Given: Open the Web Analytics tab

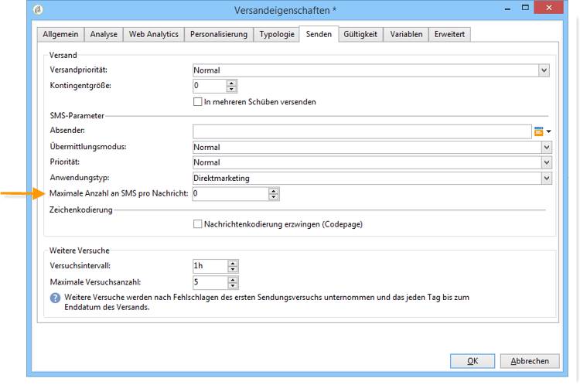Looking at the screenshot, I should (154, 34).
